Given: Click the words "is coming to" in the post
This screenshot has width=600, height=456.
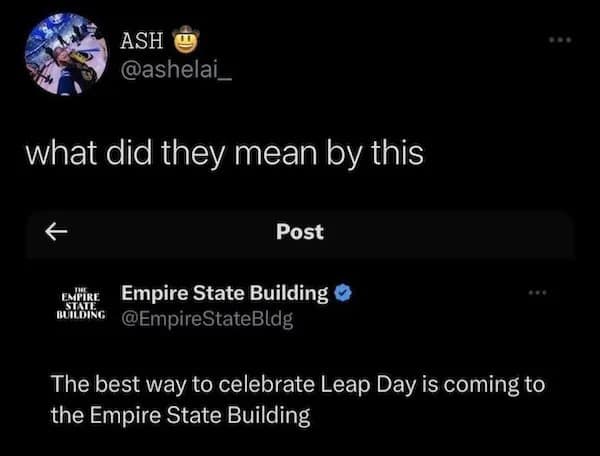Looking at the screenshot, I should (x=489, y=385).
